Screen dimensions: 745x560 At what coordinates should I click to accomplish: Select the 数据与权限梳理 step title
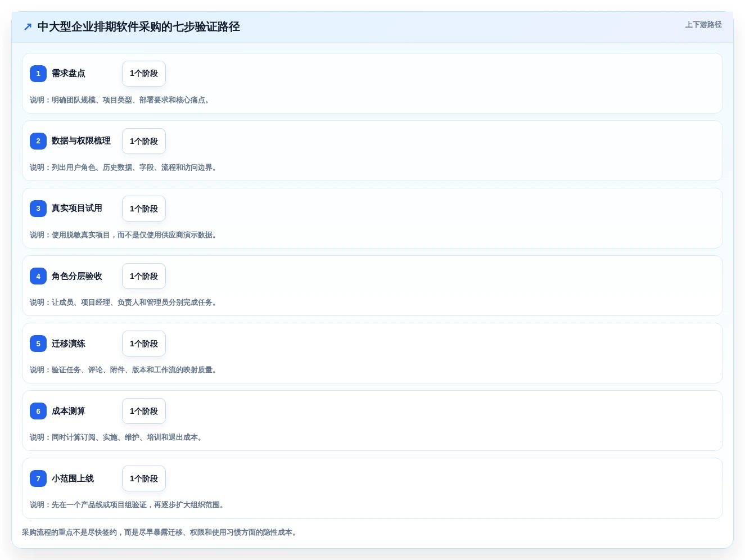coord(81,141)
